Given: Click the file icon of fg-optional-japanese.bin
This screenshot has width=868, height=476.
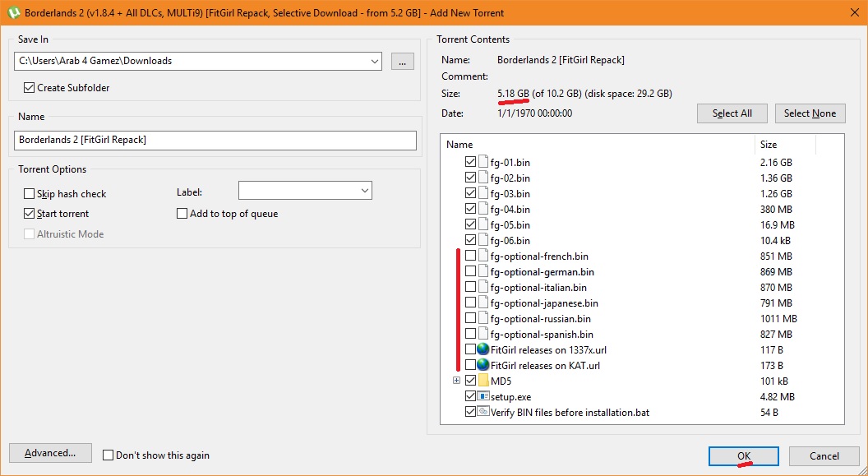Looking at the screenshot, I should click(483, 303).
